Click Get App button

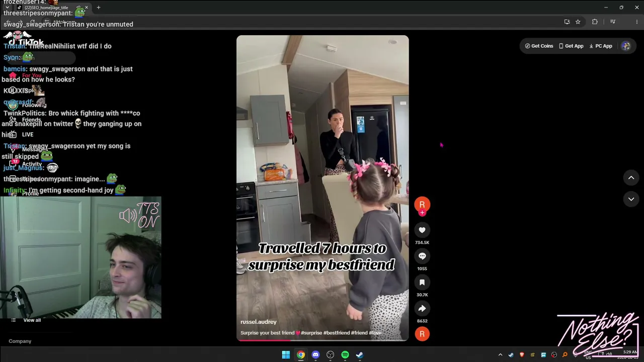pos(571,46)
